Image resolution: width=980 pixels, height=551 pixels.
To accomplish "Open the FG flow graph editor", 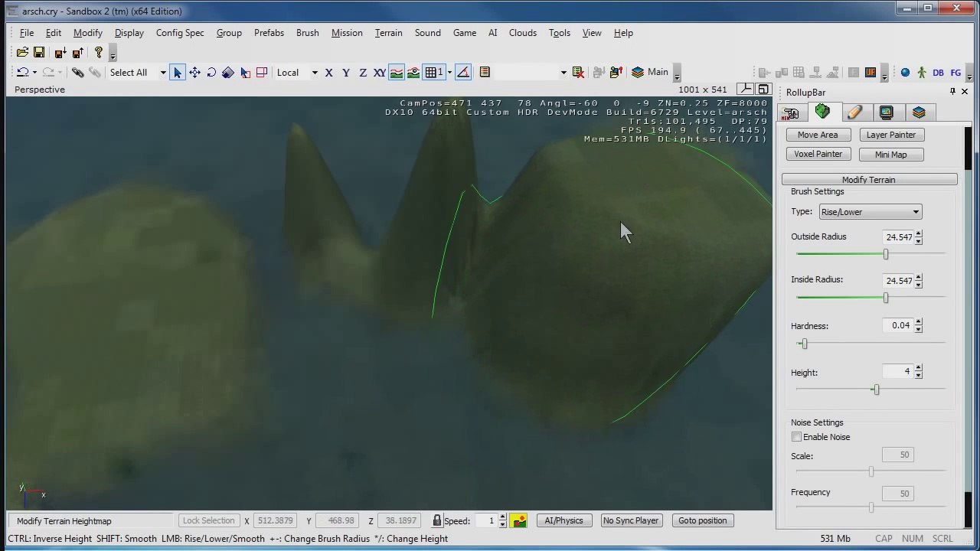I will [x=955, y=73].
